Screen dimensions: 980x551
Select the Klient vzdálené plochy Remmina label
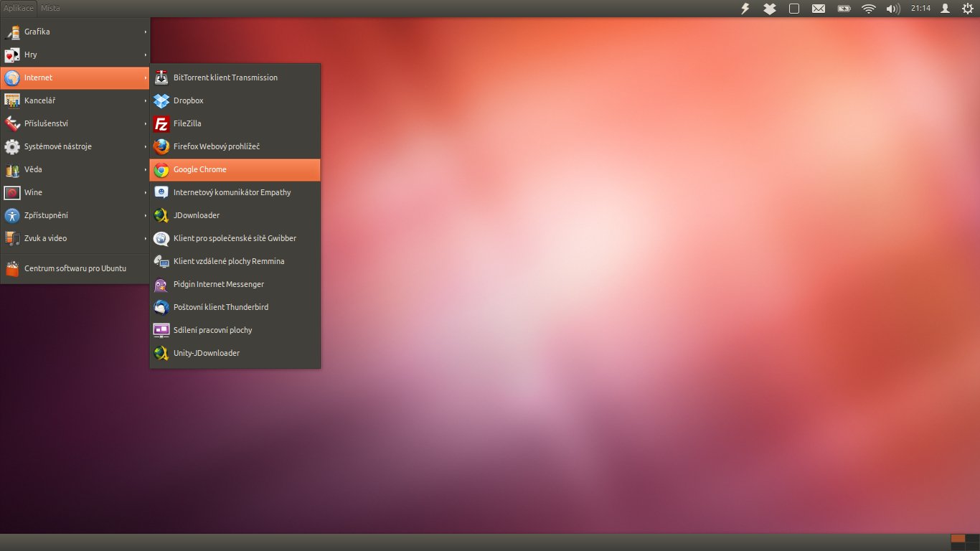(229, 261)
